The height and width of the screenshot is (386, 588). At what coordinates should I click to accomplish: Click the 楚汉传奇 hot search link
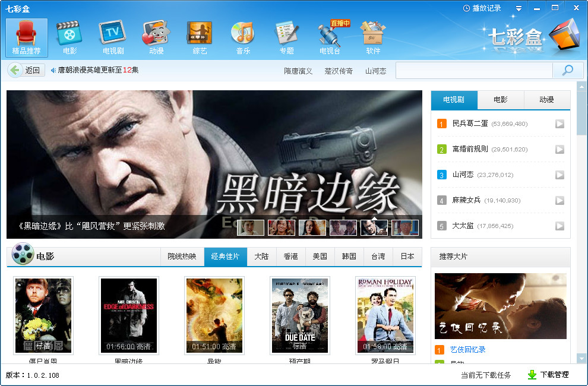(x=339, y=71)
